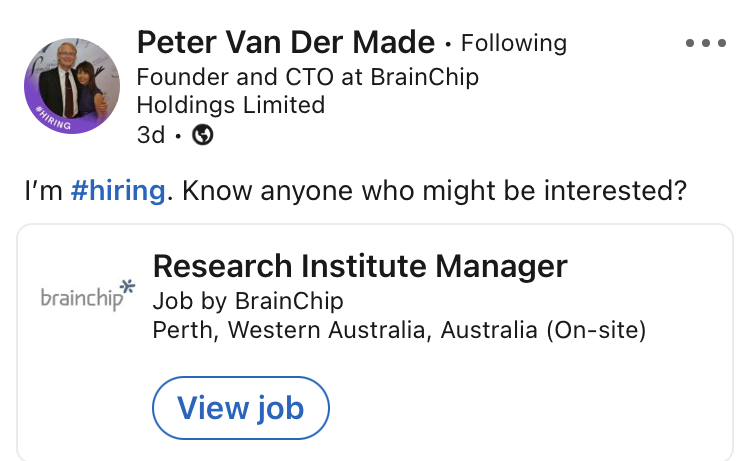Open the Peter Van Der Made name link
Image resolution: width=750 pixels, height=461 pixels.
coord(286,43)
